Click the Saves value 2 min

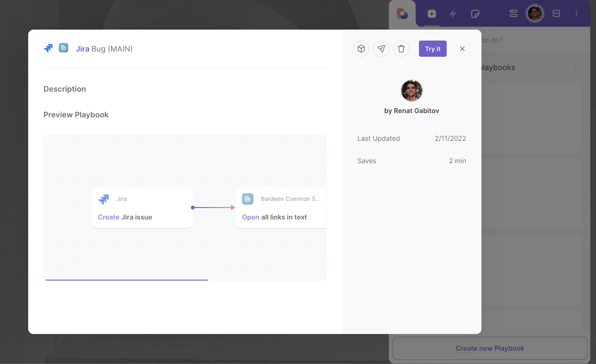(457, 161)
